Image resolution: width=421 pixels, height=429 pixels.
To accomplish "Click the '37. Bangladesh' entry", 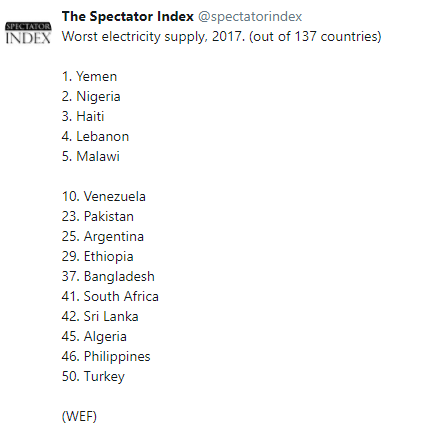I will (108, 277).
